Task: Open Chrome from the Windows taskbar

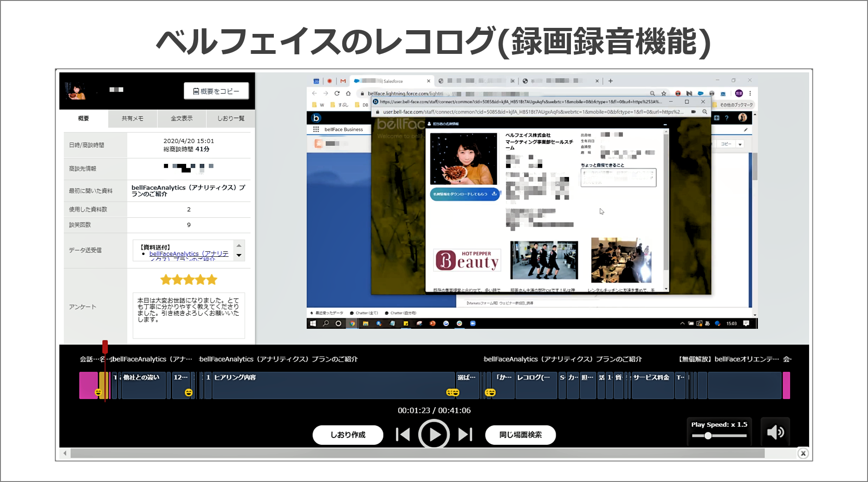Action: coord(352,324)
